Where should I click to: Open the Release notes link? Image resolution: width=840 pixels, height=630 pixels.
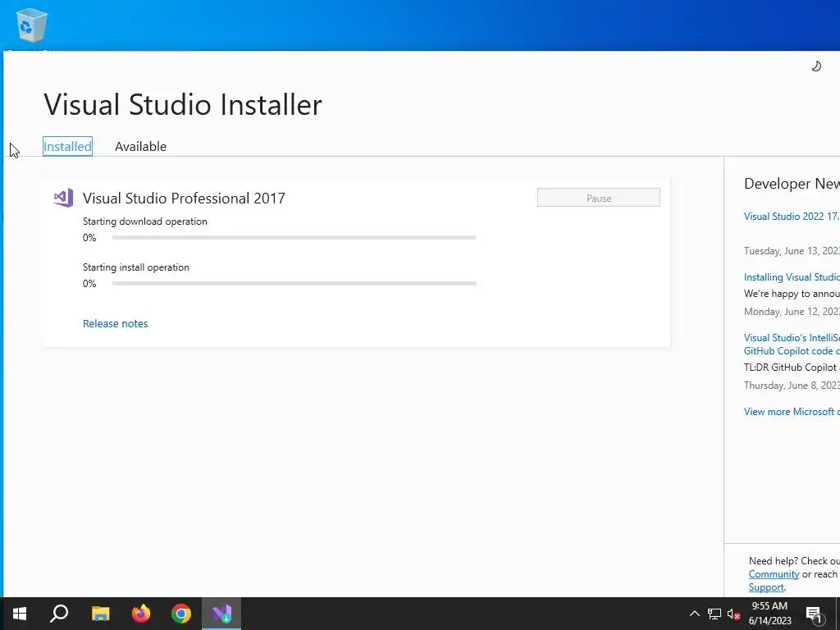coord(115,323)
